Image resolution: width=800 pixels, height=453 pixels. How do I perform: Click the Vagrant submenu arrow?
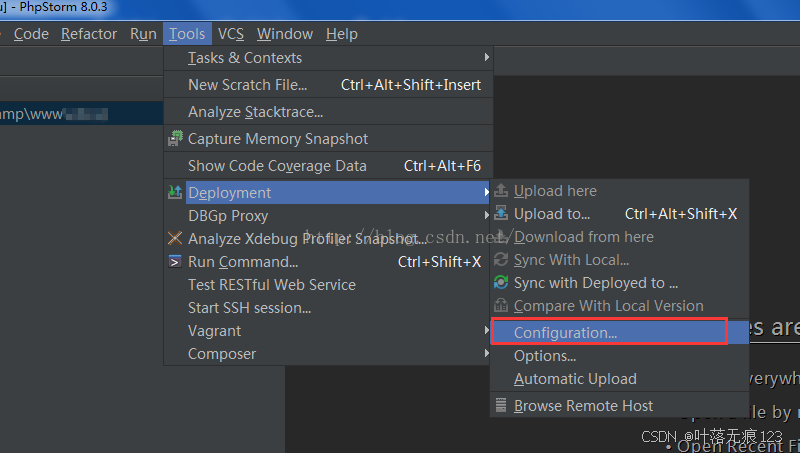pos(487,330)
